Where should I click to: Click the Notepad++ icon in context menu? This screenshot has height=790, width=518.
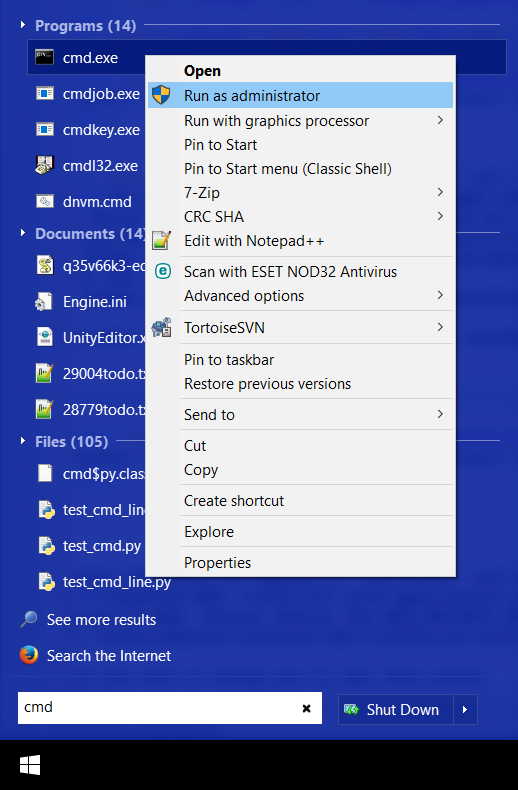(x=161, y=240)
